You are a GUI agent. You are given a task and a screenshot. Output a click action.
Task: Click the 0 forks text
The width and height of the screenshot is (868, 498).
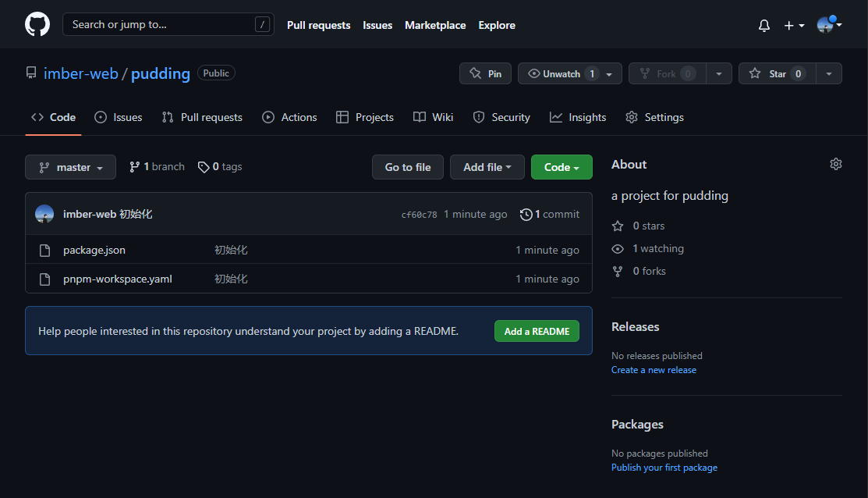[650, 272]
